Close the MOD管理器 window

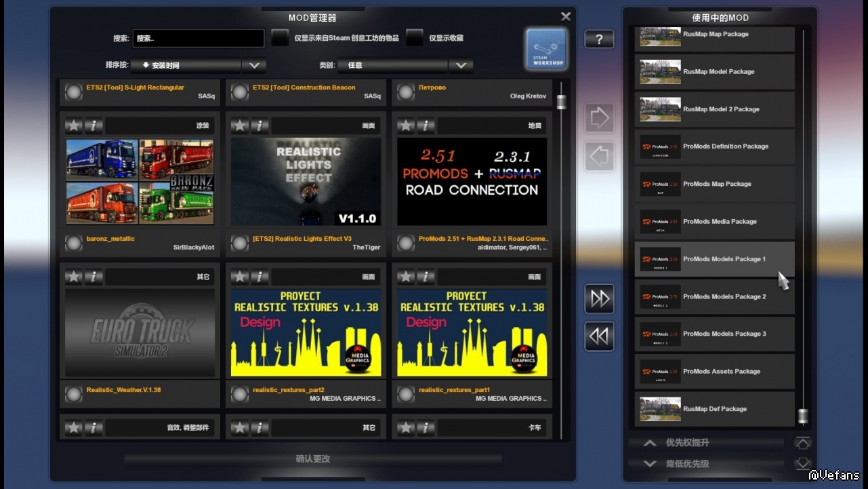coord(566,16)
